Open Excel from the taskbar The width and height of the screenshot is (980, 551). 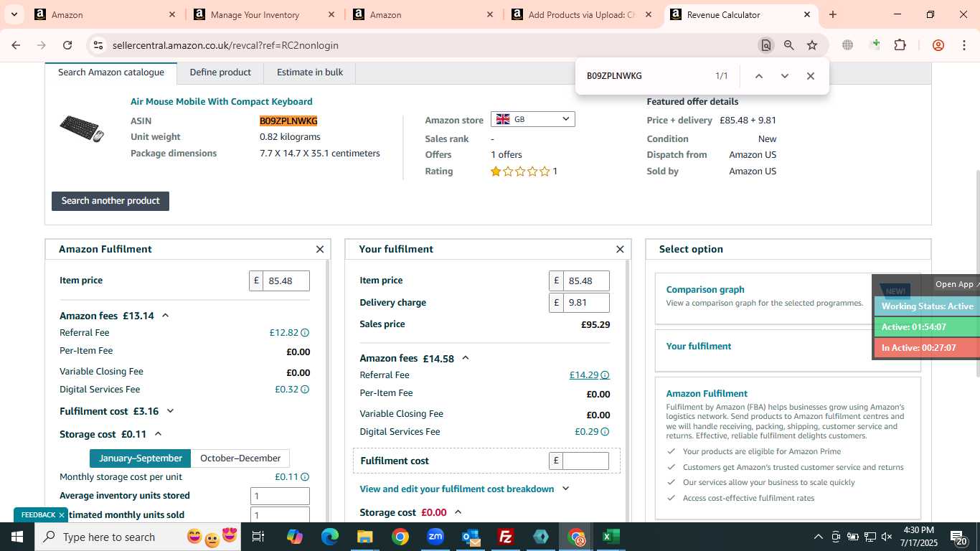tap(611, 537)
